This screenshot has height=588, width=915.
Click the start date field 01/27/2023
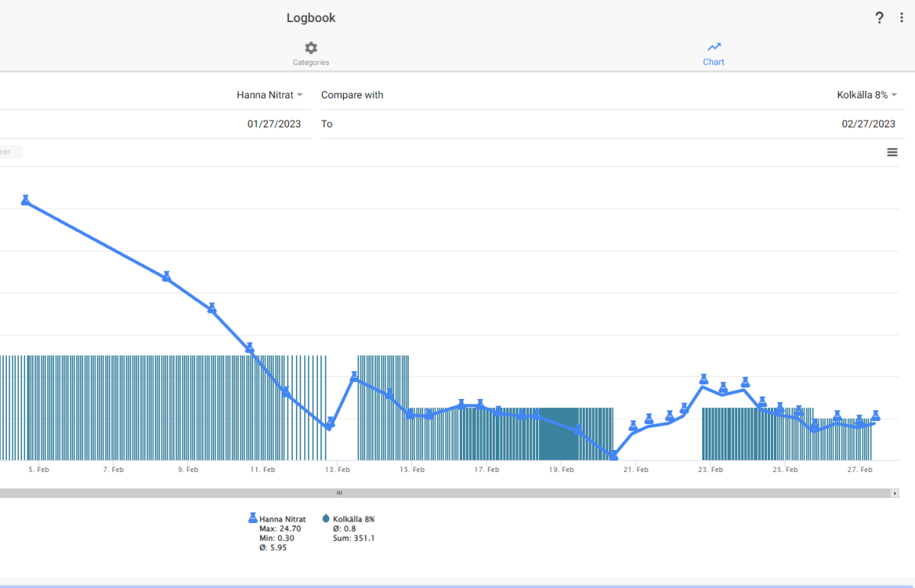coord(152,124)
